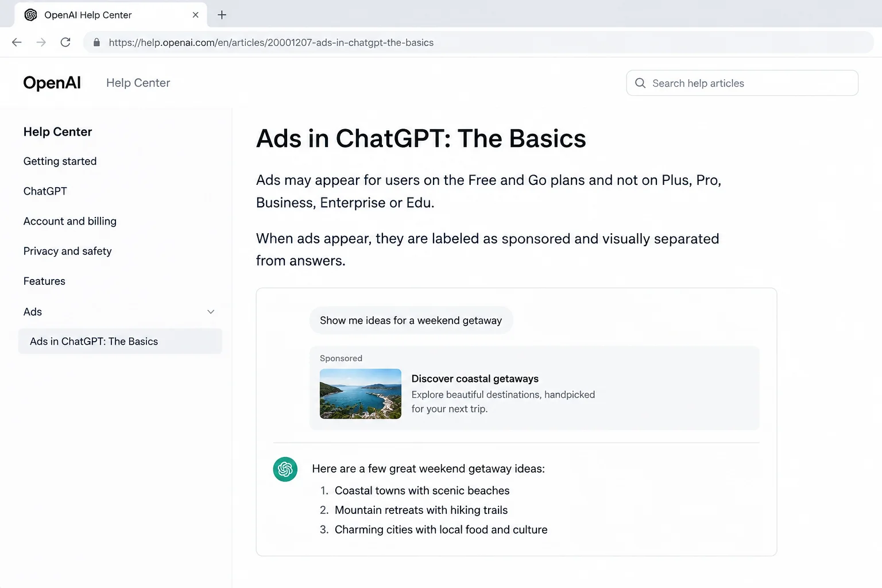The height and width of the screenshot is (588, 882).
Task: Open the Help Center header link
Action: 138,83
